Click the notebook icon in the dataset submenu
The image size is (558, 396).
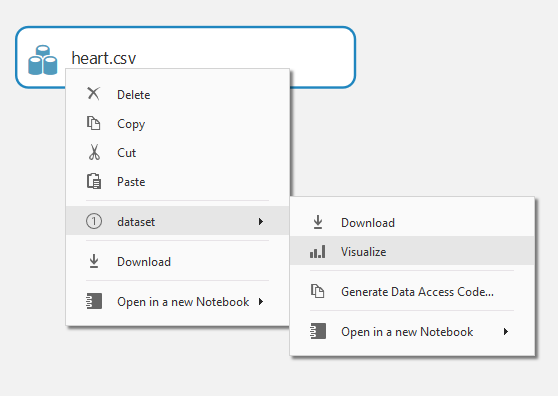pyautogui.click(x=318, y=331)
